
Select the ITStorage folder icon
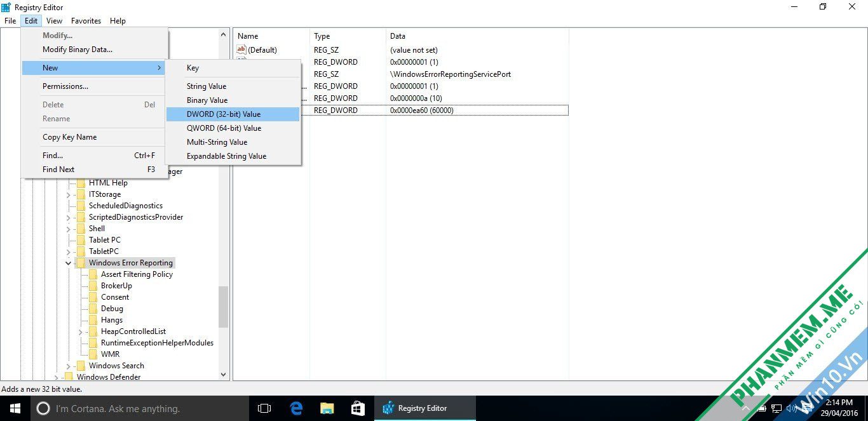(81, 194)
